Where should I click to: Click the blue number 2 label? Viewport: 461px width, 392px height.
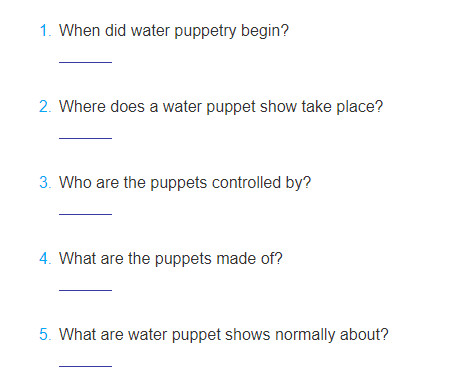tap(45, 107)
